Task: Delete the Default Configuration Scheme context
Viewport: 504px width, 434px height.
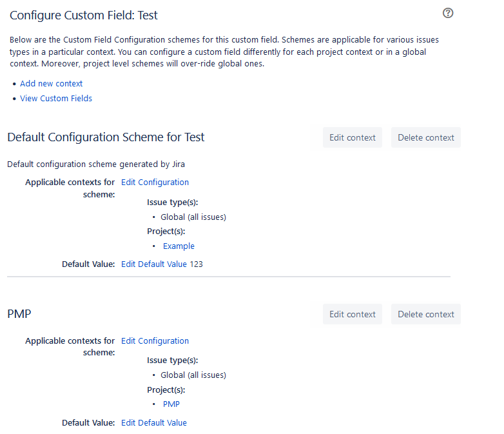Action: [425, 137]
